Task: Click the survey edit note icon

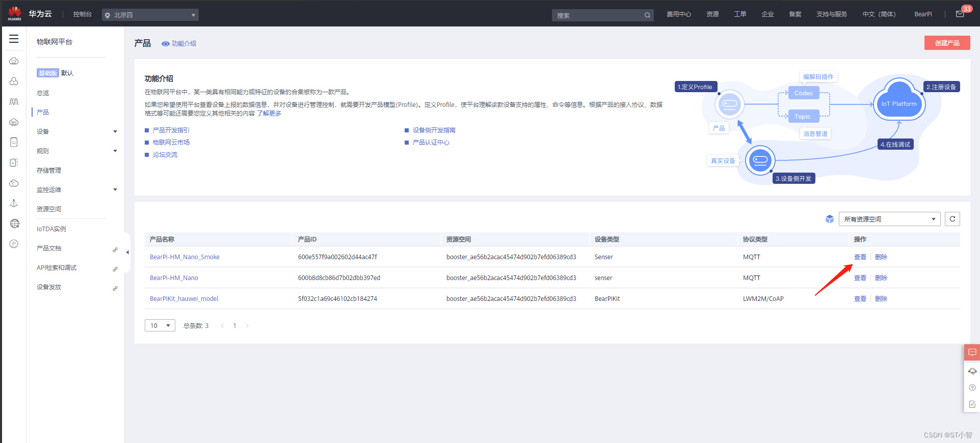Action: [972, 404]
